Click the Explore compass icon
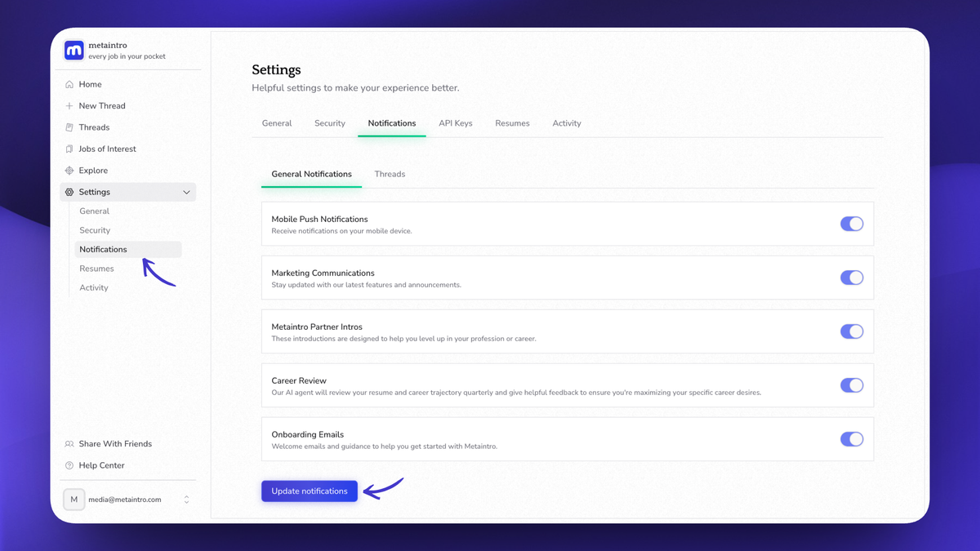 [69, 171]
